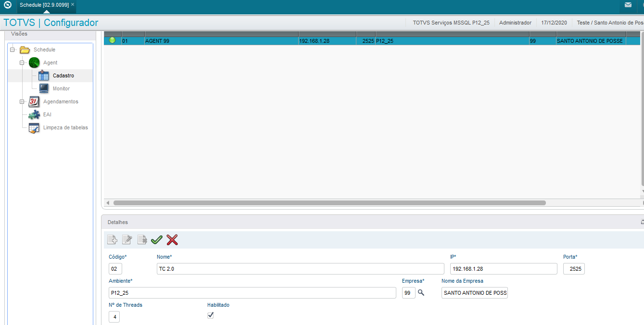Select Agendamentos tree item
The image size is (644, 325).
point(61,101)
